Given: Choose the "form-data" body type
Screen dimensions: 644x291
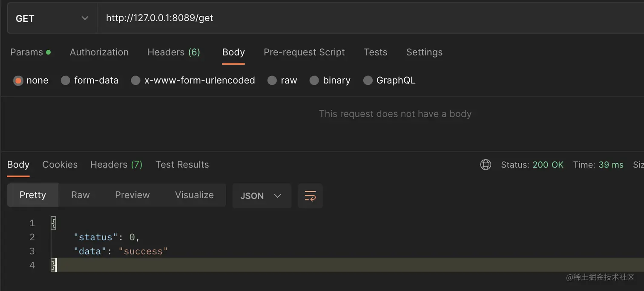Looking at the screenshot, I should pyautogui.click(x=90, y=80).
